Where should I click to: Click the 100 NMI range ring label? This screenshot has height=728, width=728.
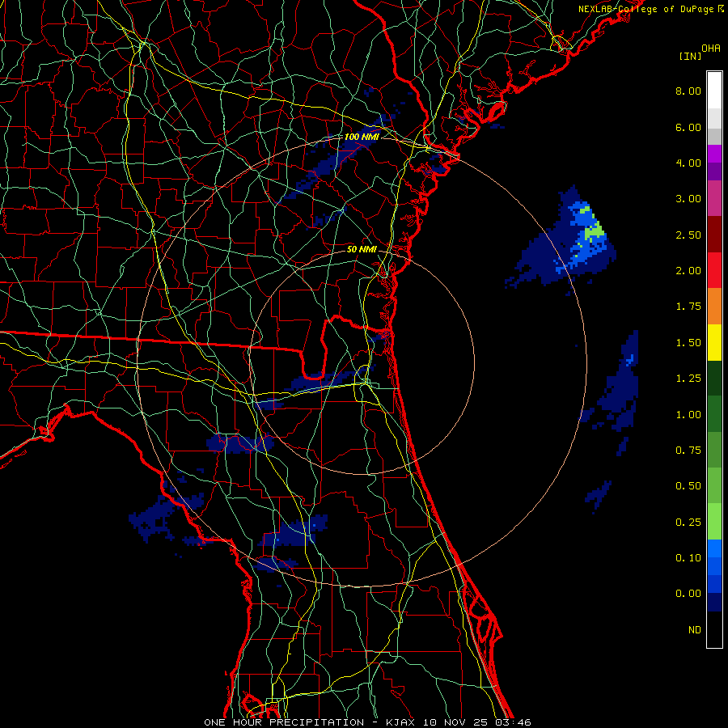362,137
